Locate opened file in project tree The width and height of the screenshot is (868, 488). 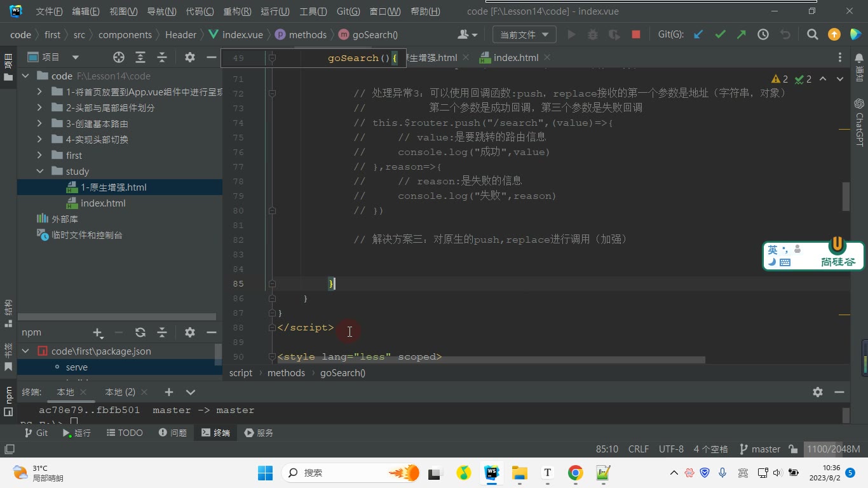119,57
